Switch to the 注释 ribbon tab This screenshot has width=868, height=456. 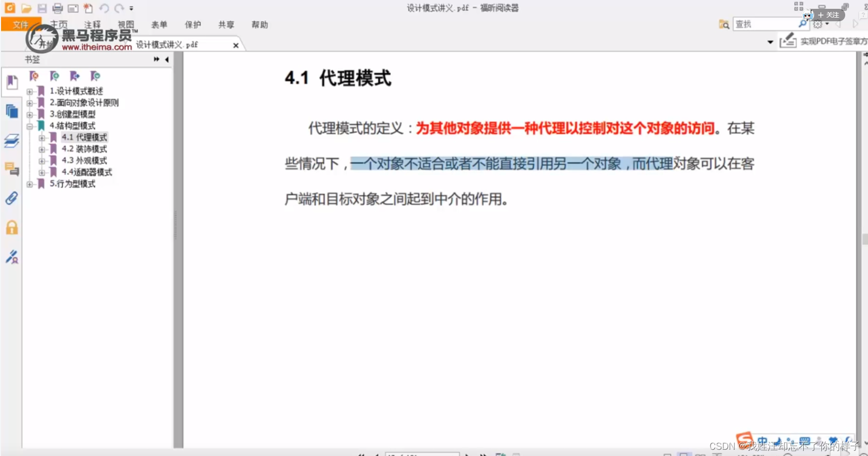tap(92, 24)
